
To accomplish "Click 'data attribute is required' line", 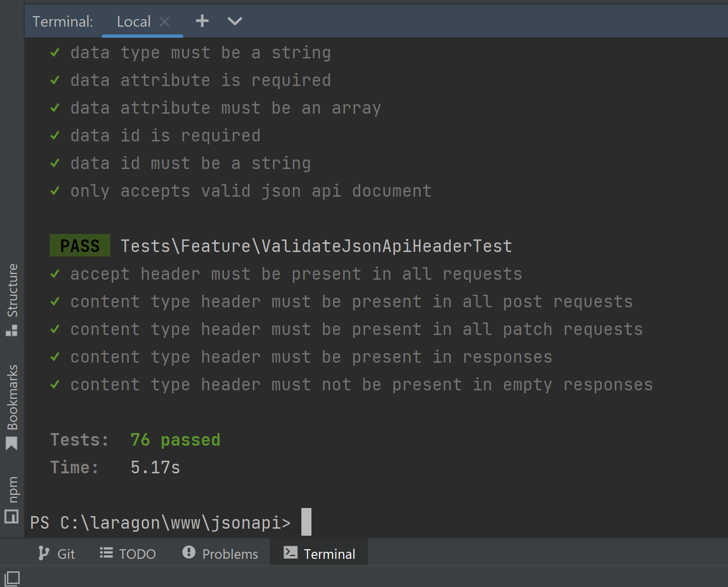I will tap(200, 80).
